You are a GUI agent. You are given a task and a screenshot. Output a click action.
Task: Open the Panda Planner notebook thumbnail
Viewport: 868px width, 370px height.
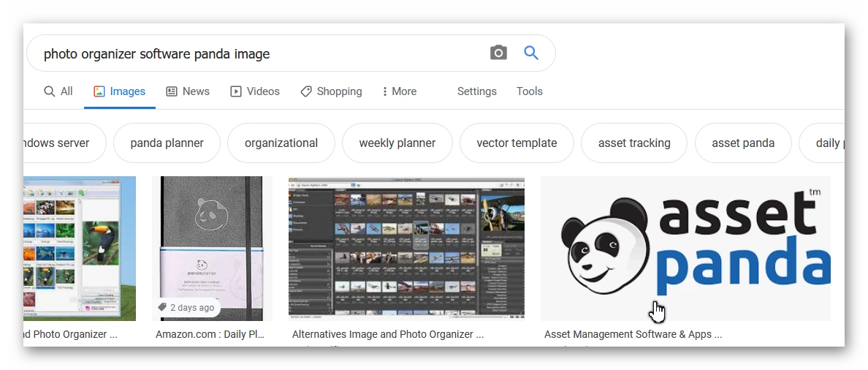pyautogui.click(x=212, y=249)
